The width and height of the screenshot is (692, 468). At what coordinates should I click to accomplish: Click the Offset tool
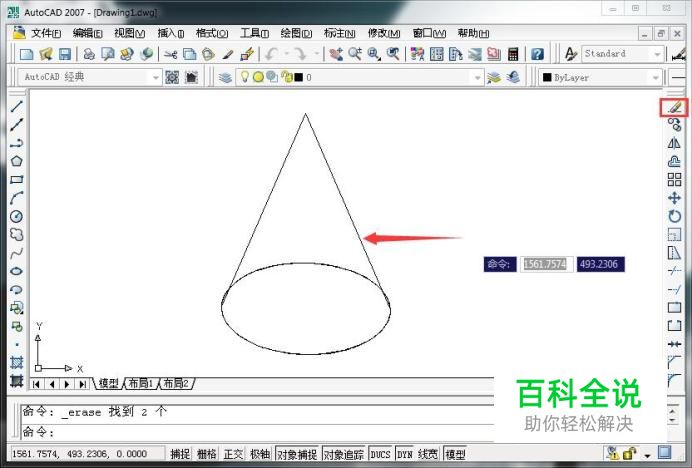(x=674, y=161)
